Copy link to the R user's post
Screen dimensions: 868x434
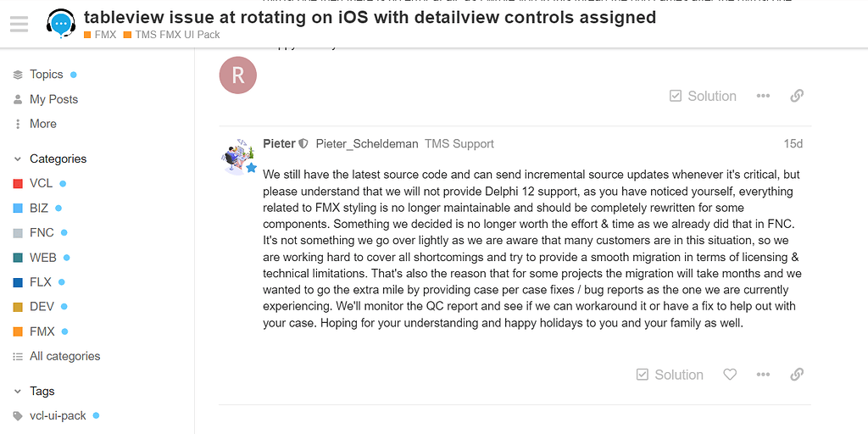(797, 96)
